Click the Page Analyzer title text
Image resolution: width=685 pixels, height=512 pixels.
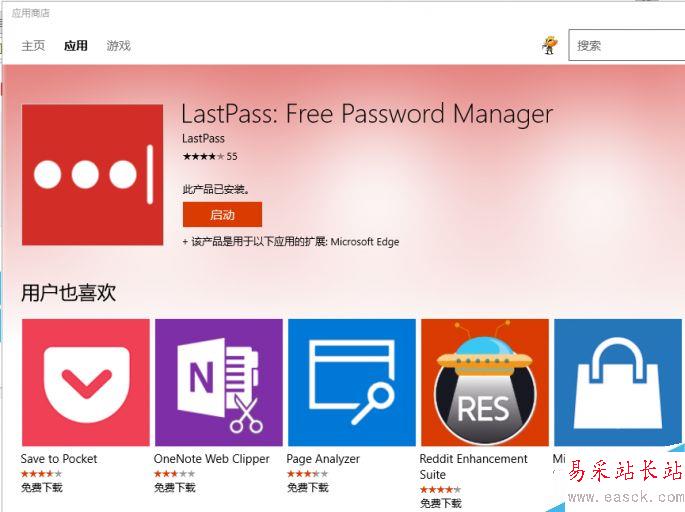(323, 459)
